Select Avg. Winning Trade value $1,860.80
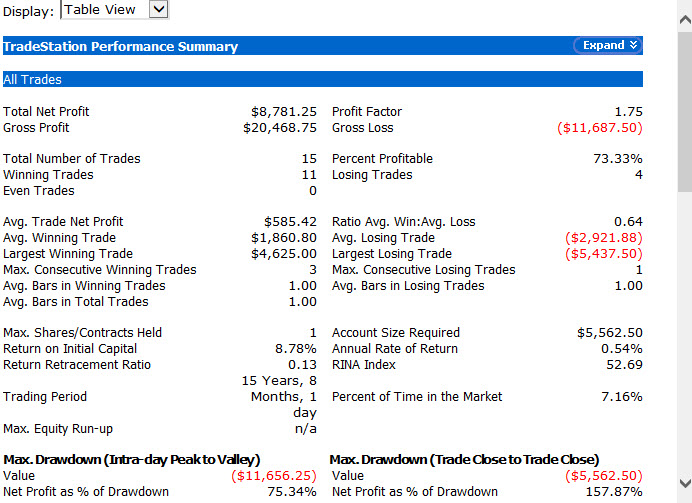Screen dimensions: 692x503 [284, 238]
